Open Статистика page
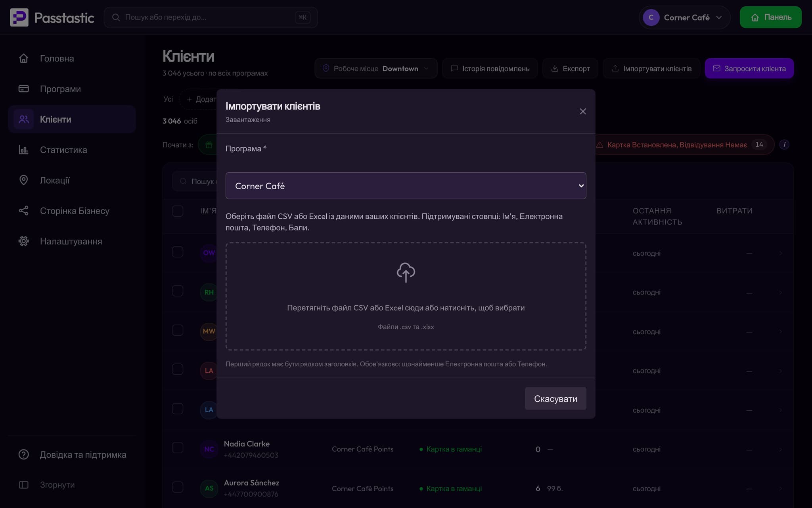This screenshot has height=508, width=812. click(x=72, y=150)
